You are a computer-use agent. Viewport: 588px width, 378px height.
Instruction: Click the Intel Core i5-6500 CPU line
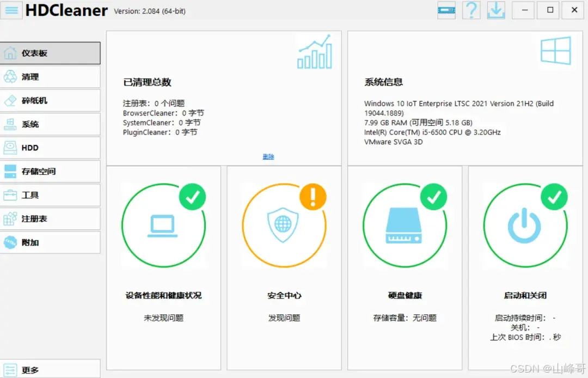pyautogui.click(x=432, y=132)
